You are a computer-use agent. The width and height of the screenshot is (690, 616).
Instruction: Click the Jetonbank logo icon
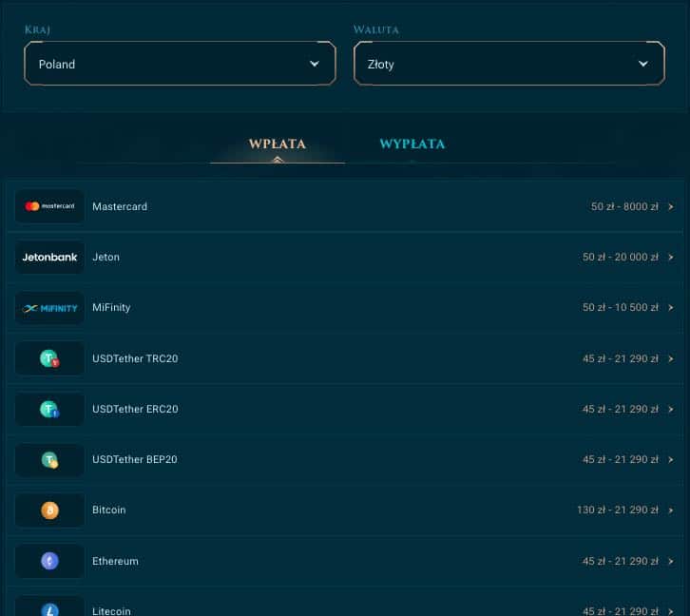(49, 257)
